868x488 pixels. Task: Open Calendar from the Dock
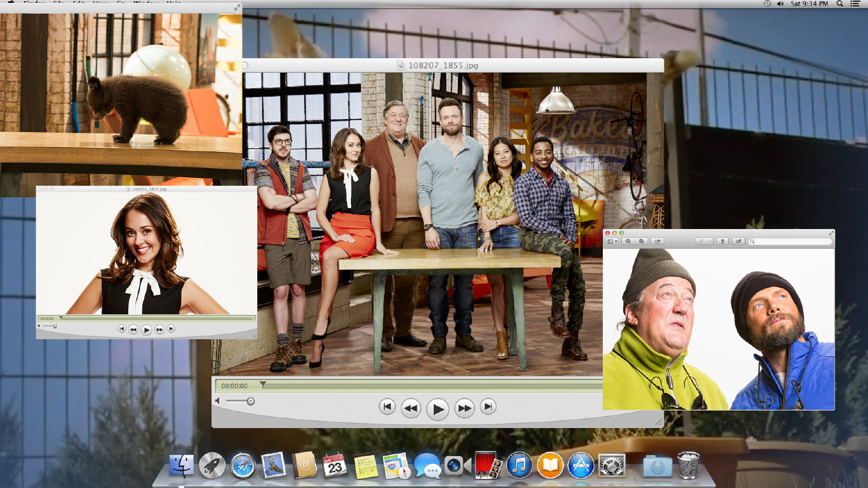point(335,466)
